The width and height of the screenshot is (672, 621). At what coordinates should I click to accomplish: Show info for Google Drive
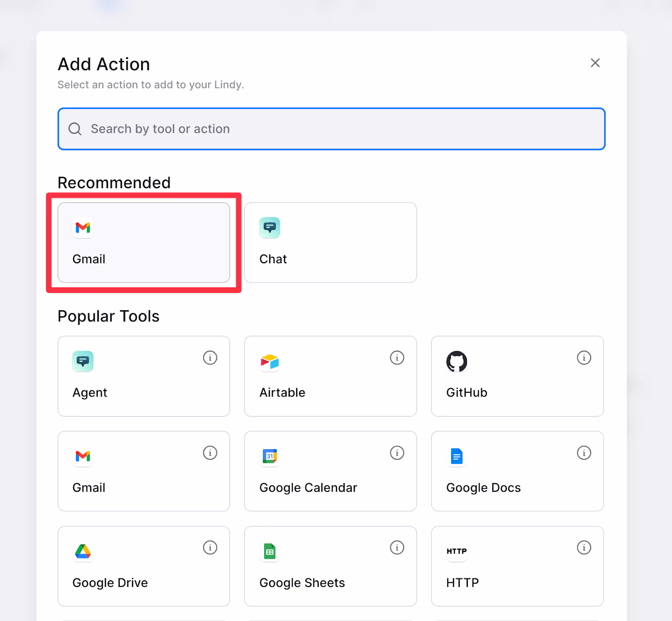pos(210,547)
